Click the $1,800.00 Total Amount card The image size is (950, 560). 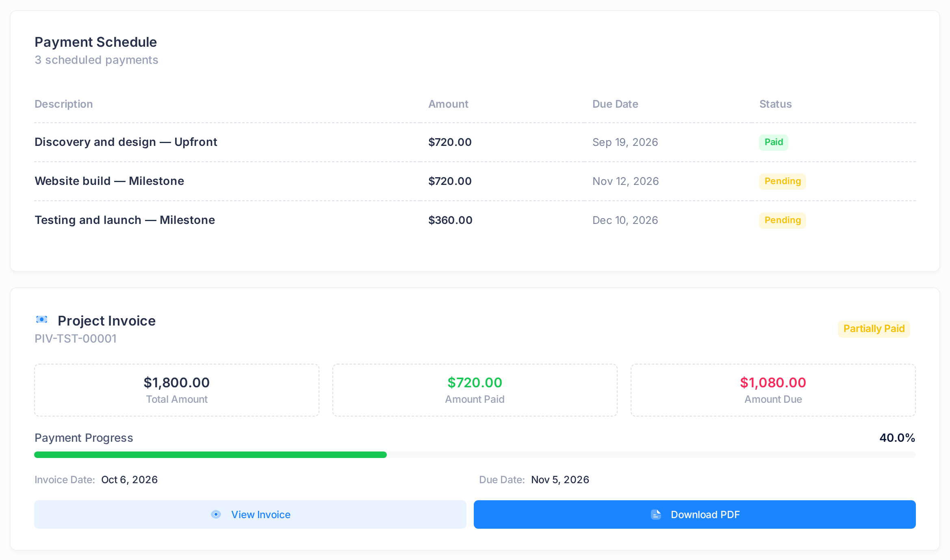tap(177, 390)
